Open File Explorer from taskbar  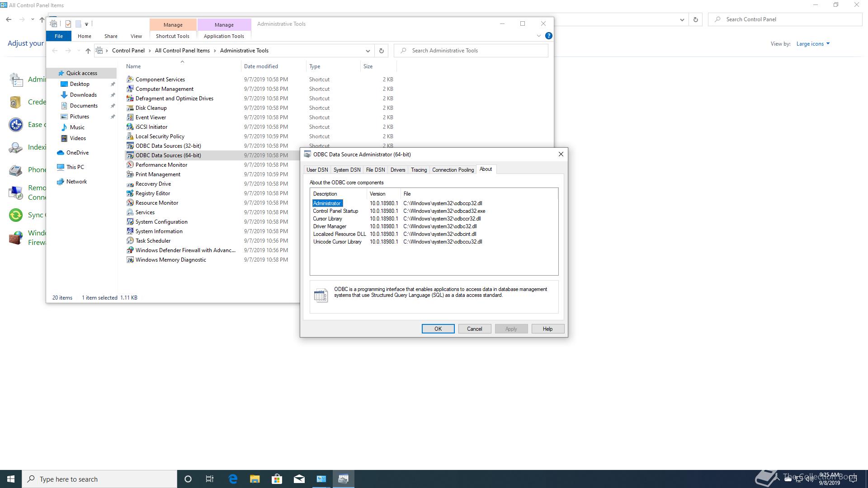255,479
